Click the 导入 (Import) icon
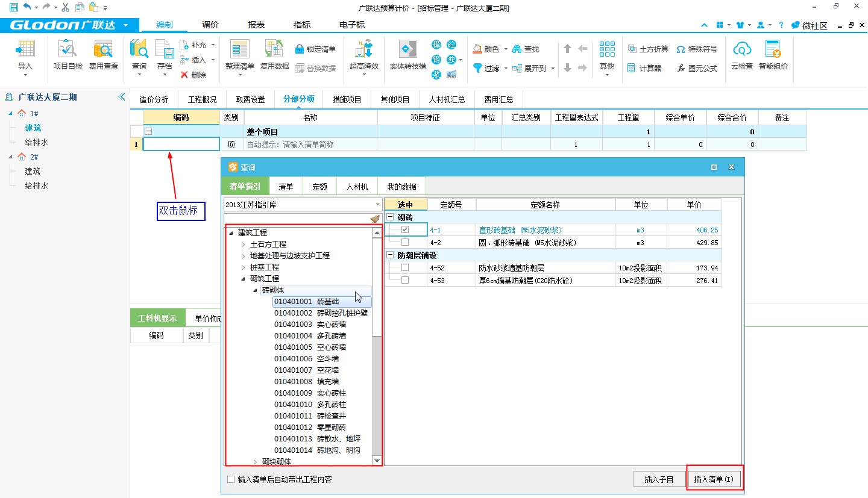Screen dimensions: 868x498 pyautogui.click(x=25, y=49)
